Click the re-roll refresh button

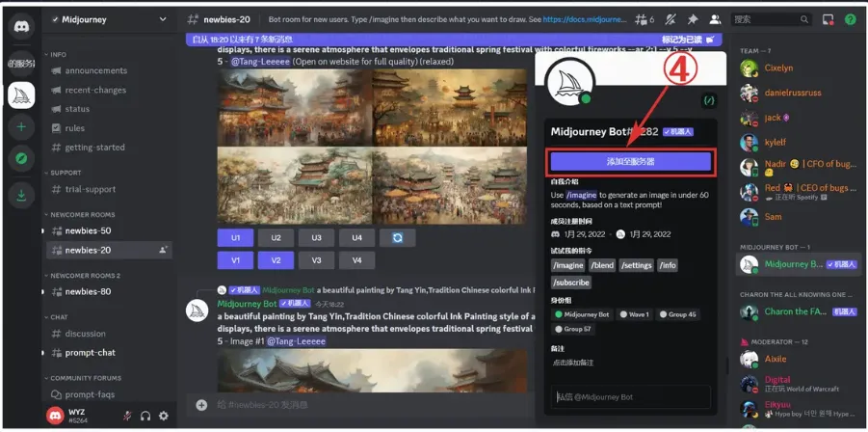(397, 237)
